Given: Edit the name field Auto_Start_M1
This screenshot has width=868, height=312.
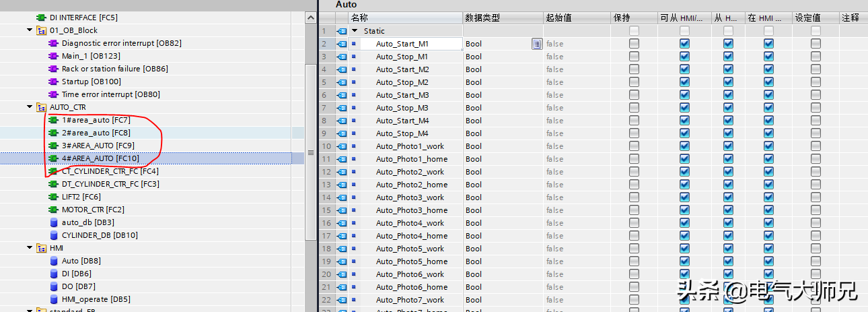Looking at the screenshot, I should tap(410, 44).
